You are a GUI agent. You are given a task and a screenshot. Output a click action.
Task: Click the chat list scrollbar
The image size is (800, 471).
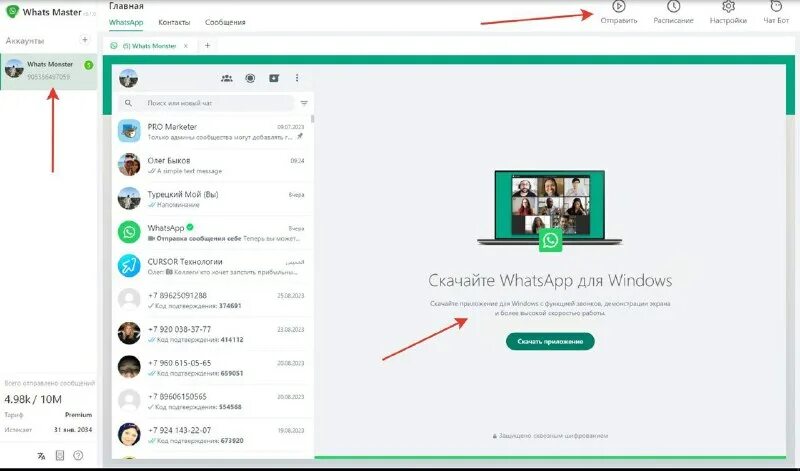pos(312,119)
